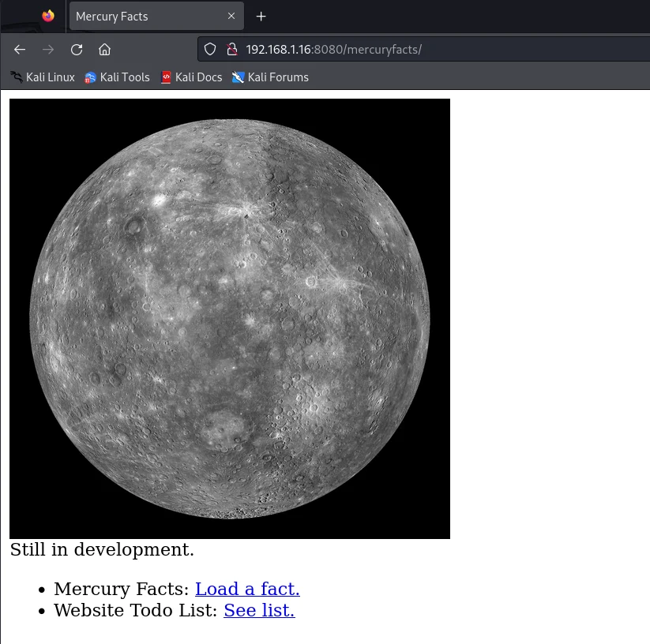650x644 pixels.
Task: Click the 'Still in development.' text
Action: coord(102,550)
